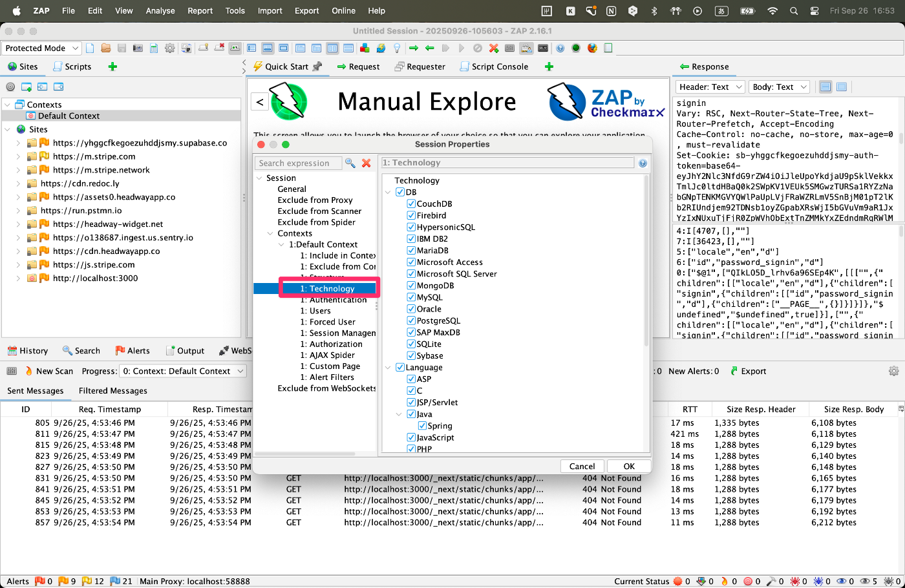Click the gear icon in Active Scan panel
Viewport: 905px width, 588px height.
894,371
